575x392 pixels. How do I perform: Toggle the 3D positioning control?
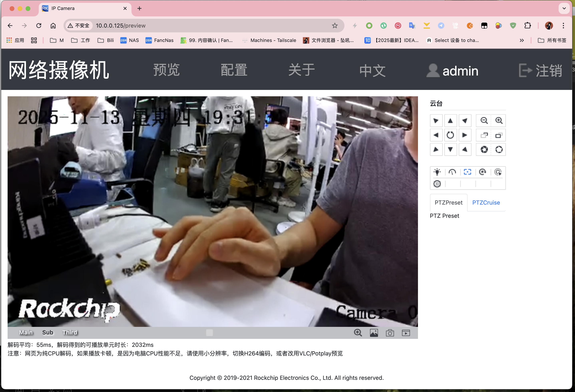(437, 184)
